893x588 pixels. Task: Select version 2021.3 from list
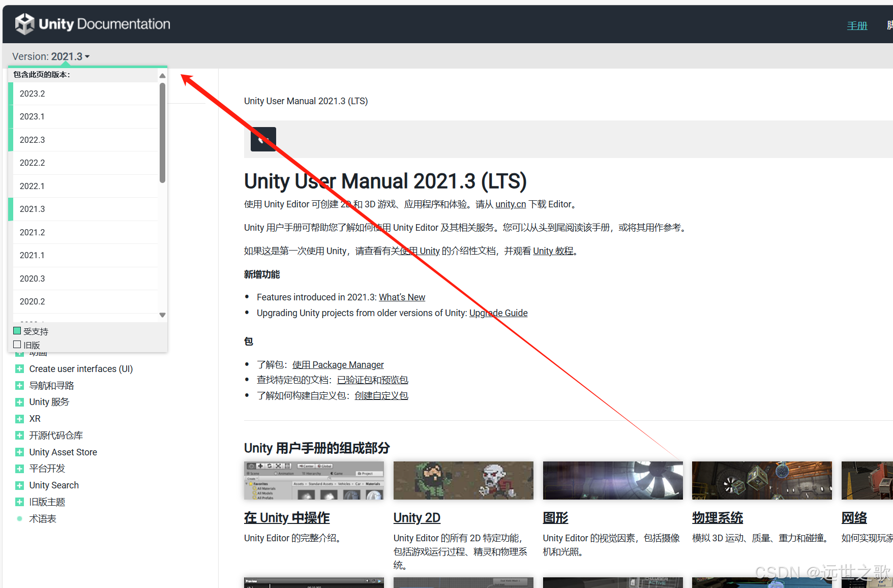(x=85, y=209)
